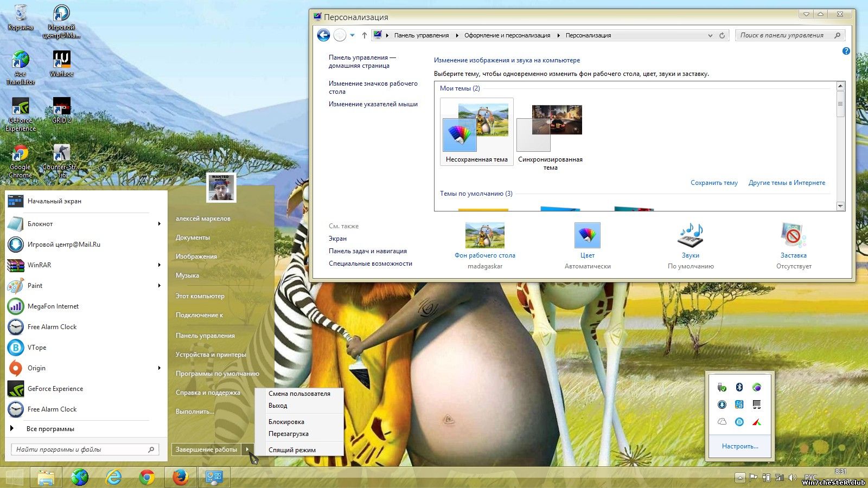Click Настроить... in the tray popup

pos(740,446)
